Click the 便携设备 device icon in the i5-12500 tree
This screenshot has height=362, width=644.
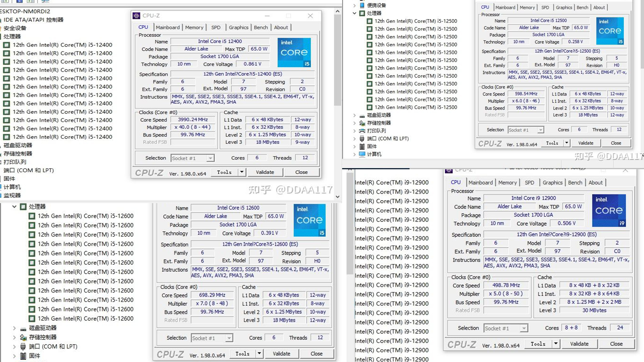[x=362, y=5]
